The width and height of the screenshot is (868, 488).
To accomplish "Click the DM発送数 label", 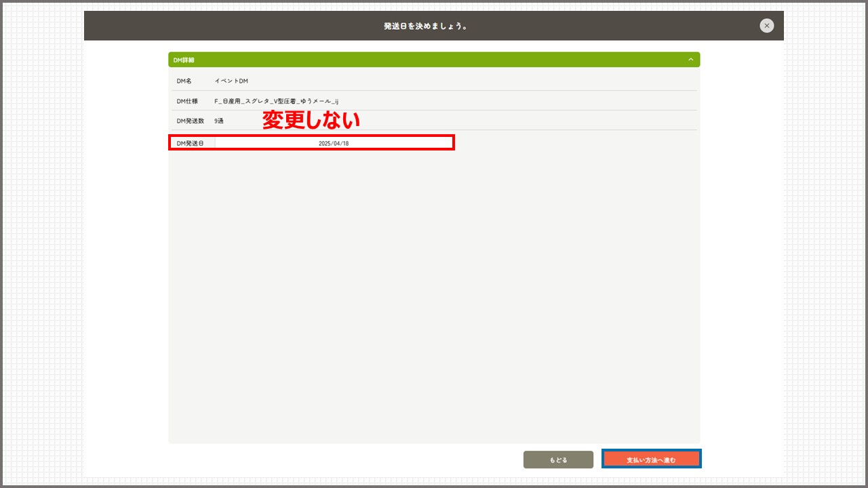I will [x=190, y=121].
